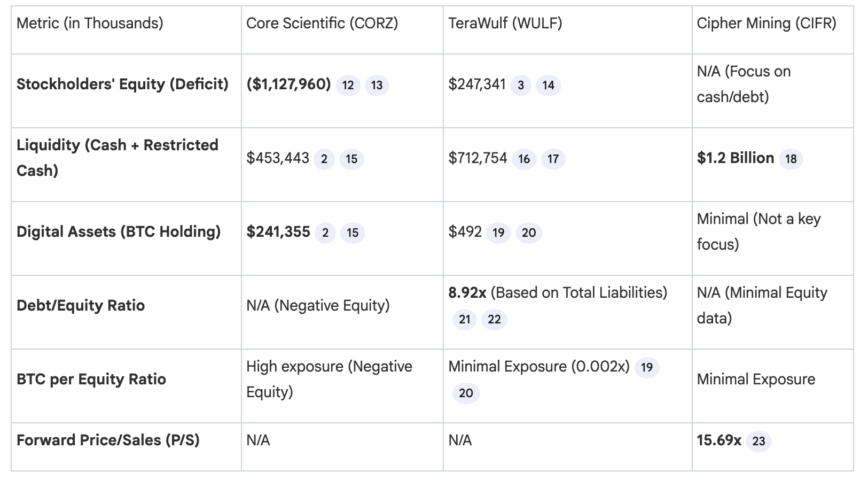Click citation 19 after Minimal Exposure (0.002x)
Image resolution: width=868 pixels, height=487 pixels.
pyautogui.click(x=646, y=367)
